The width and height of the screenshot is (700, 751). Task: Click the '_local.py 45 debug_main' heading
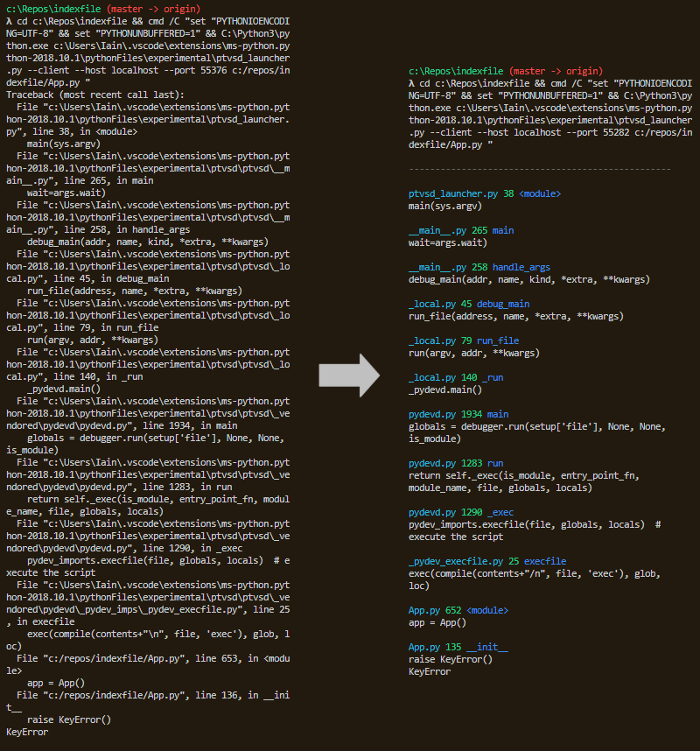coord(469,304)
